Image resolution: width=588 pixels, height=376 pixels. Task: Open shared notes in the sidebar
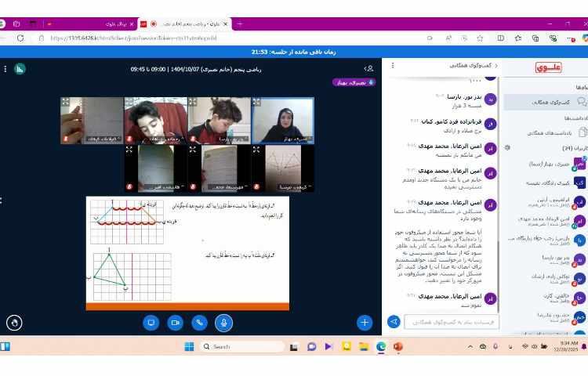tap(546, 132)
